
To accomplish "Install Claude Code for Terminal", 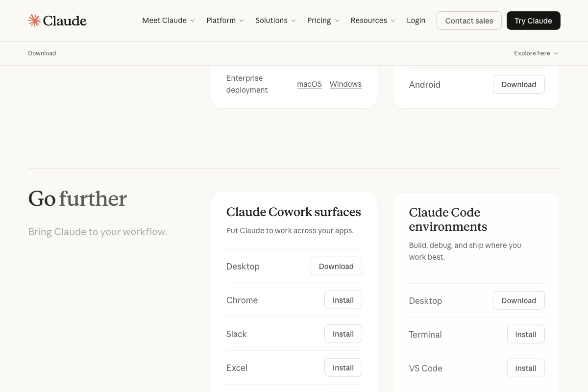I will tap(526, 334).
